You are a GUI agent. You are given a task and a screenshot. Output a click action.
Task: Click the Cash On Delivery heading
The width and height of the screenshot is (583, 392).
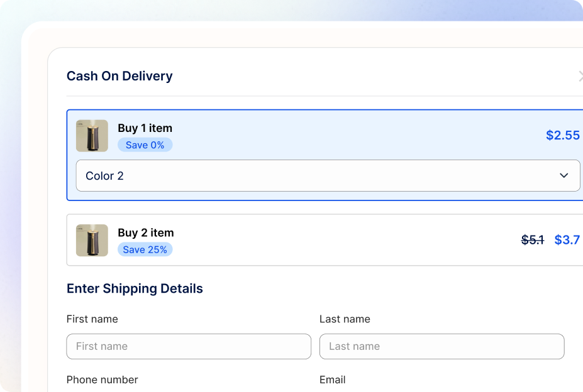[x=119, y=76]
